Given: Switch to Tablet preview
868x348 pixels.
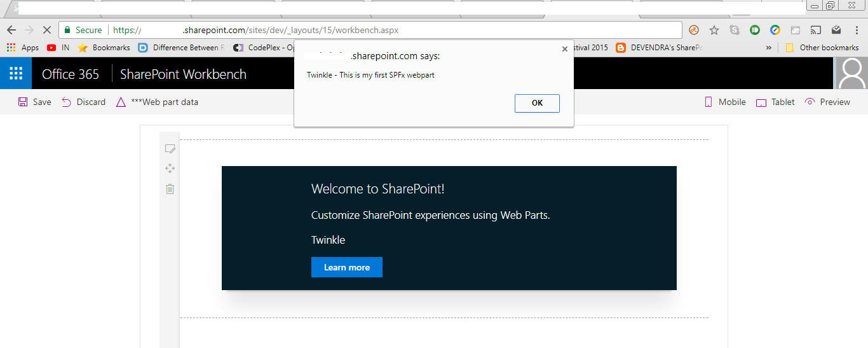Looking at the screenshot, I should [x=775, y=102].
